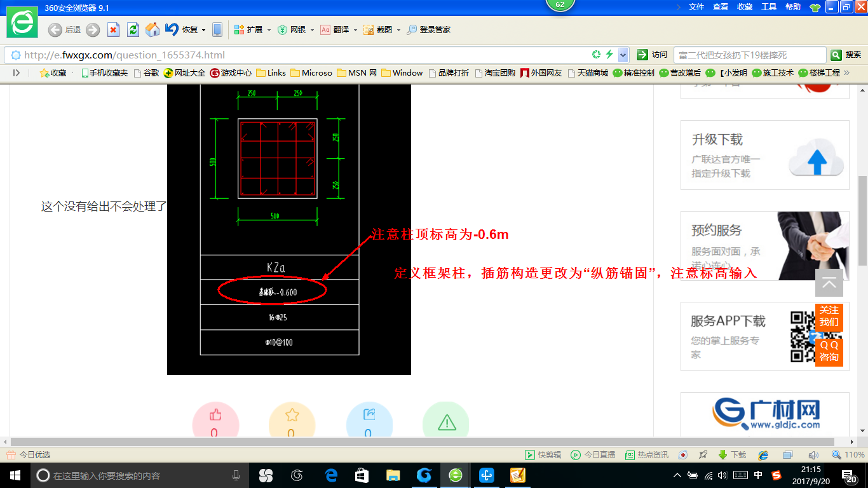Open 手机收藏夹 bookmark
The height and width of the screenshot is (488, 868).
[104, 73]
